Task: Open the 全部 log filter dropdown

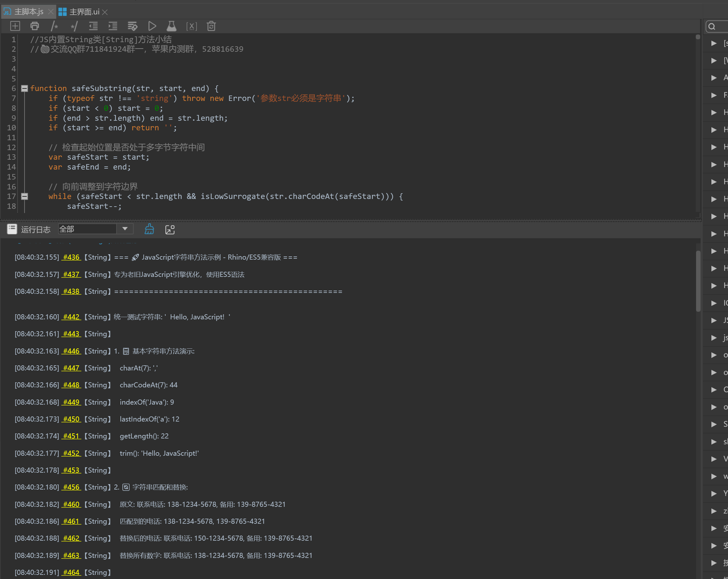Action: click(125, 229)
